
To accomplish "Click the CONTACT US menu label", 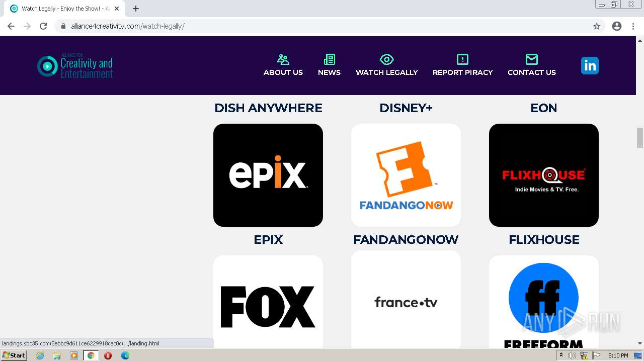I will click(532, 72).
